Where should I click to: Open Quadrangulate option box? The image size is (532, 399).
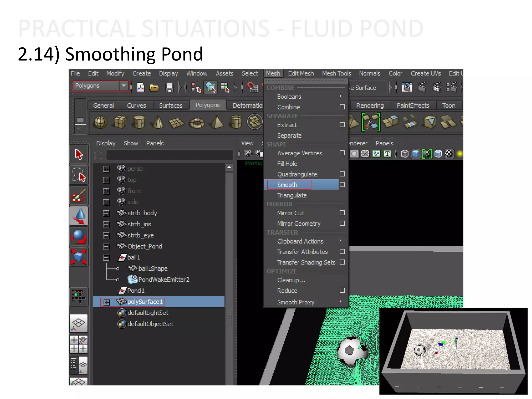pyautogui.click(x=342, y=174)
